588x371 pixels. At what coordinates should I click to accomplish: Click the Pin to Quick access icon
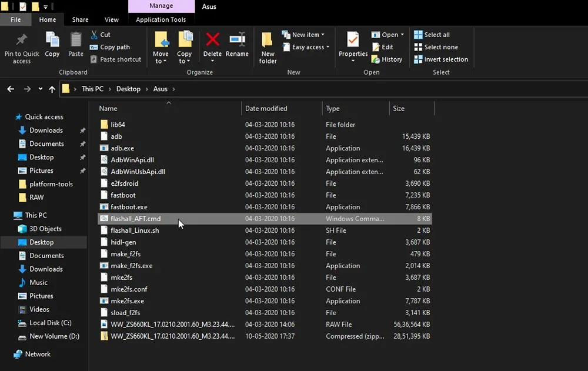[x=22, y=41]
